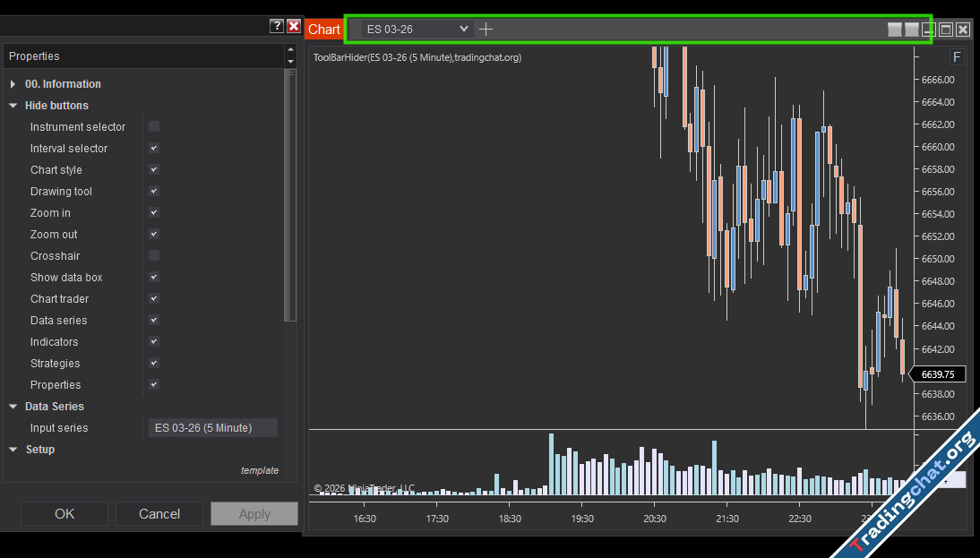980x558 pixels.
Task: Click the left gray link square in chart title bar
Action: pos(894,30)
